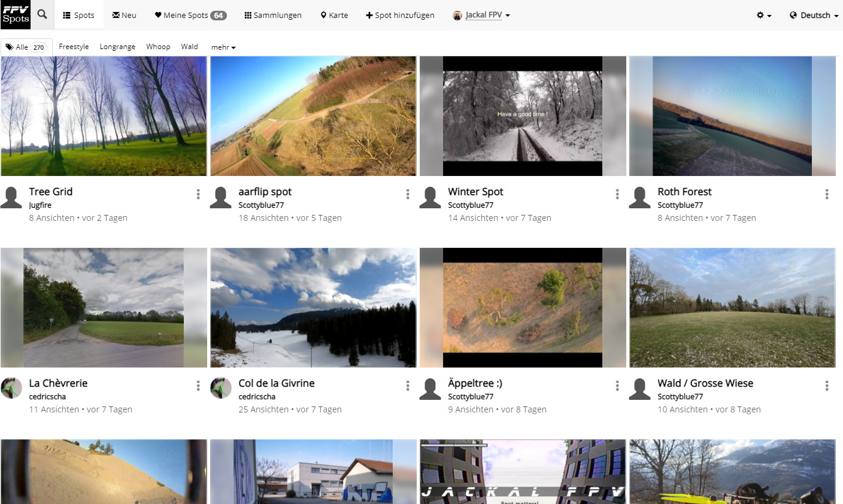Open the aarflip spot title link
This screenshot has height=504, width=843.
265,192
